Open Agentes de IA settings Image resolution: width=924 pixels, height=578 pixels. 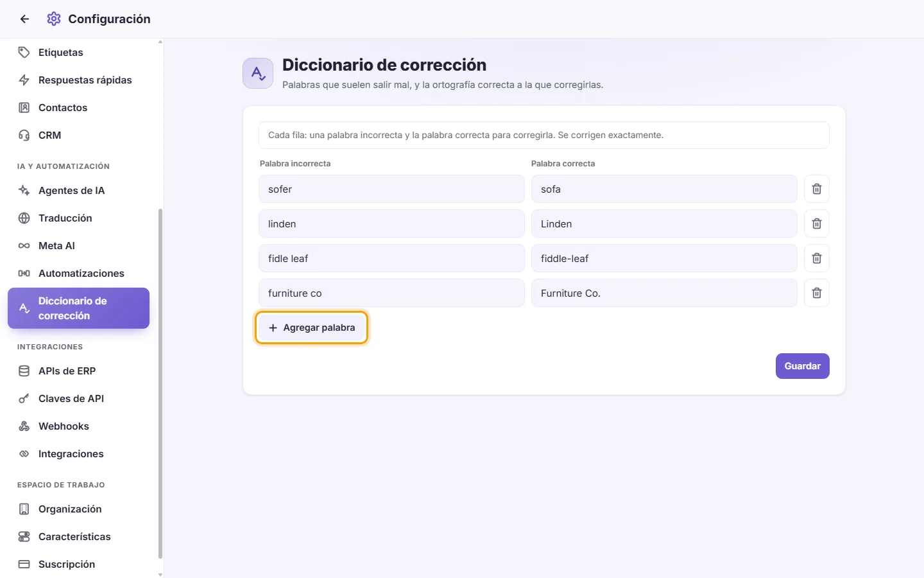[x=78, y=191]
